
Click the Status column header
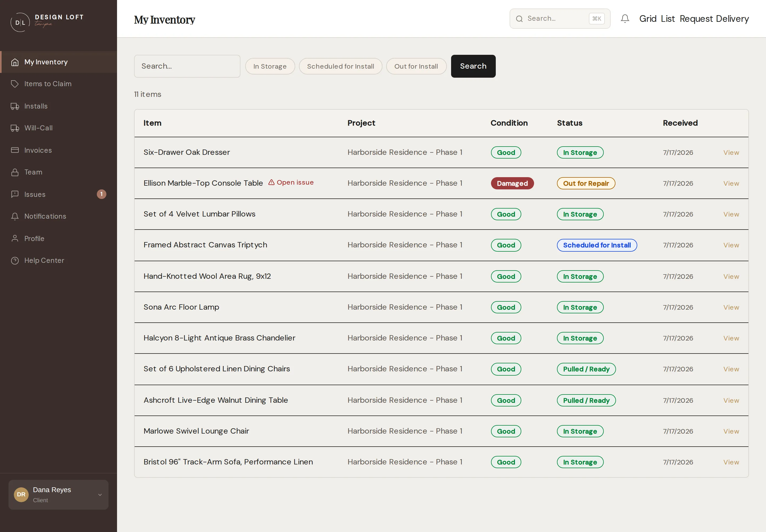[569, 123]
